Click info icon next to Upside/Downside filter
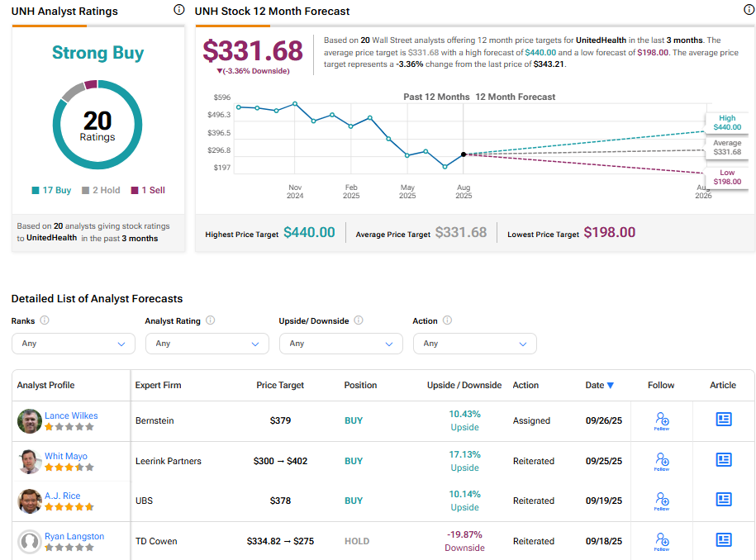The width and height of the screenshot is (756, 560). 359,320
